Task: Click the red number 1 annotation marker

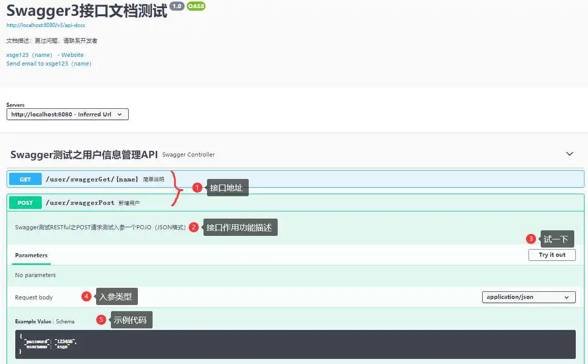Action: [197, 188]
